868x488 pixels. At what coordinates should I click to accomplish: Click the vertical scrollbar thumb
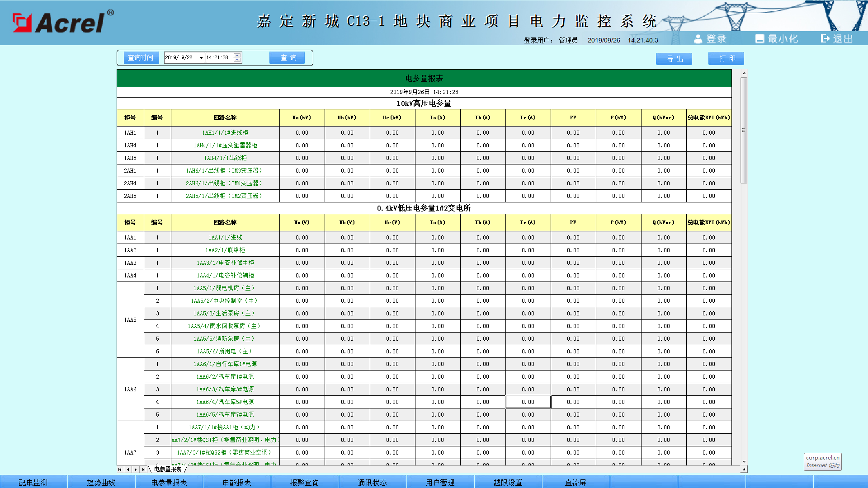[744, 130]
